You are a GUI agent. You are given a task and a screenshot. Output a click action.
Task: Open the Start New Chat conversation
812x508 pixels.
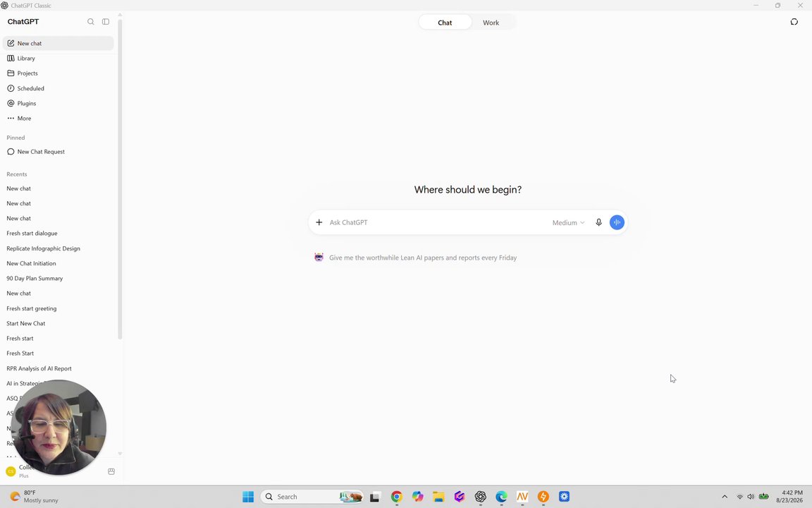[58, 323]
